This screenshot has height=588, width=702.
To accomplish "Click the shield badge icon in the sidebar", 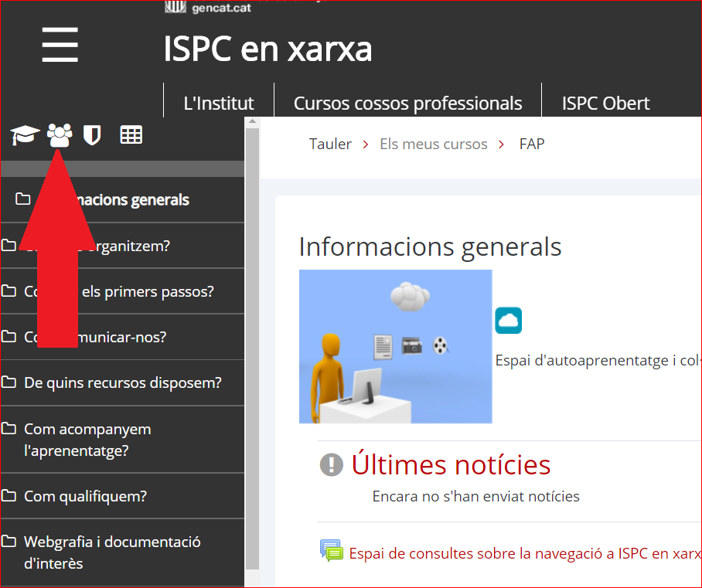I will pyautogui.click(x=92, y=134).
